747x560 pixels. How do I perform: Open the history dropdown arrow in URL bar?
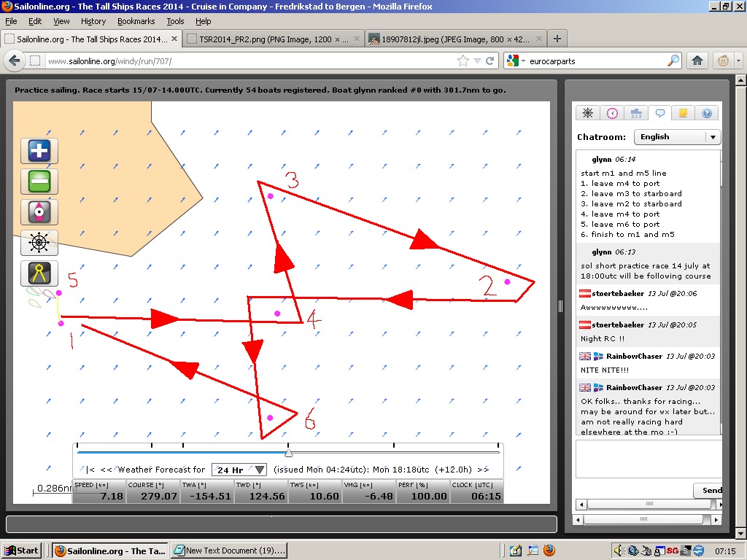(x=477, y=61)
